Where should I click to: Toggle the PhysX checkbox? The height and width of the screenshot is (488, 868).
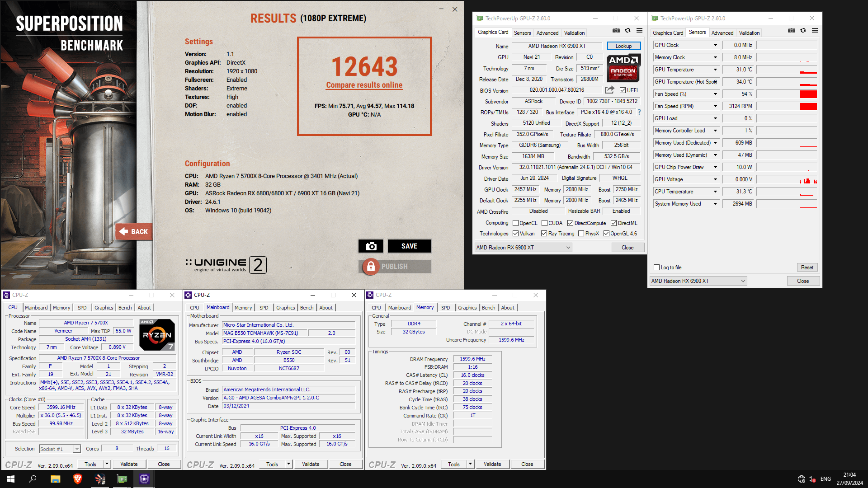[x=581, y=234]
